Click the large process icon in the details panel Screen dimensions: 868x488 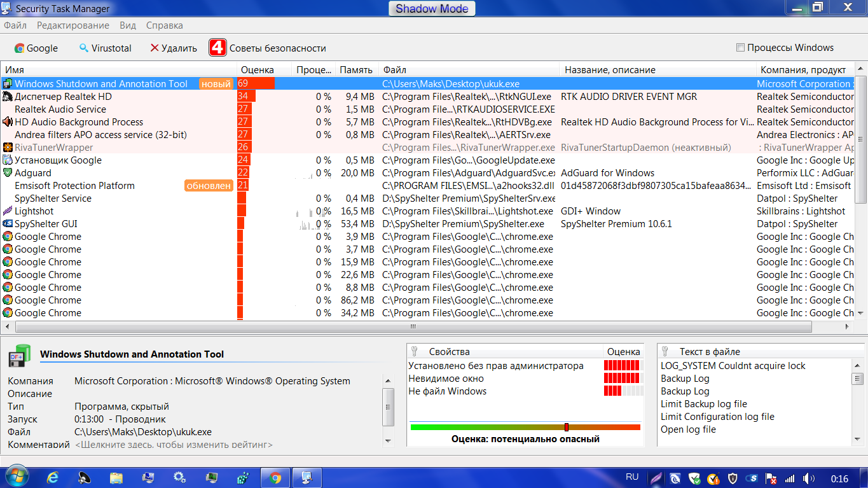click(20, 356)
